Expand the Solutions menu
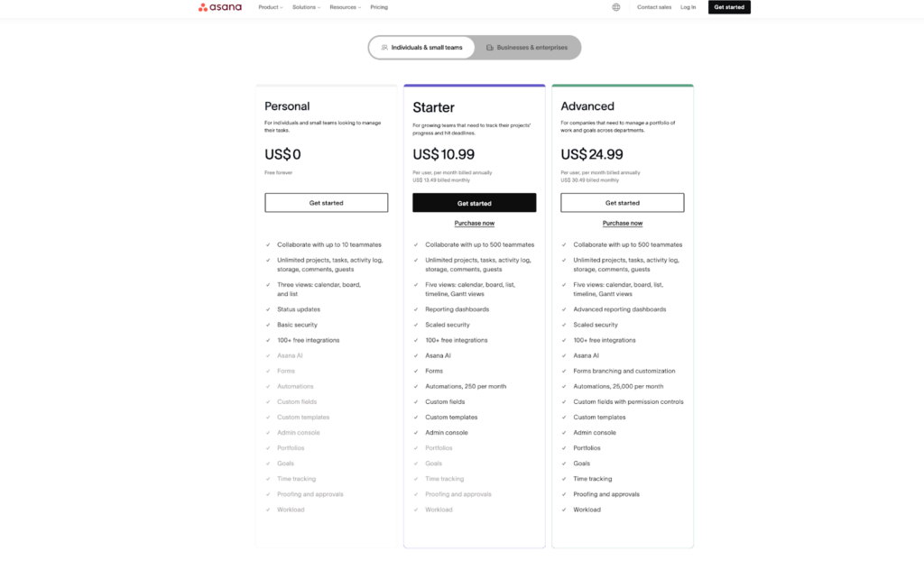This screenshot has height=570, width=924. (307, 7)
